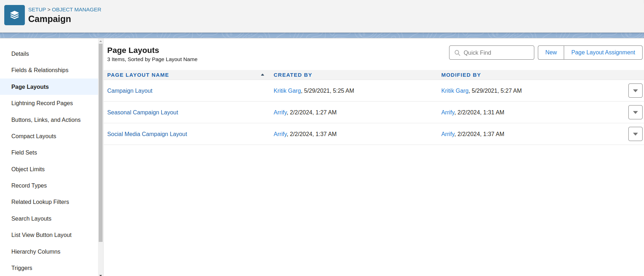Focus the Quick Find search field
Viewport: 644px width, 276px height.
(x=492, y=53)
